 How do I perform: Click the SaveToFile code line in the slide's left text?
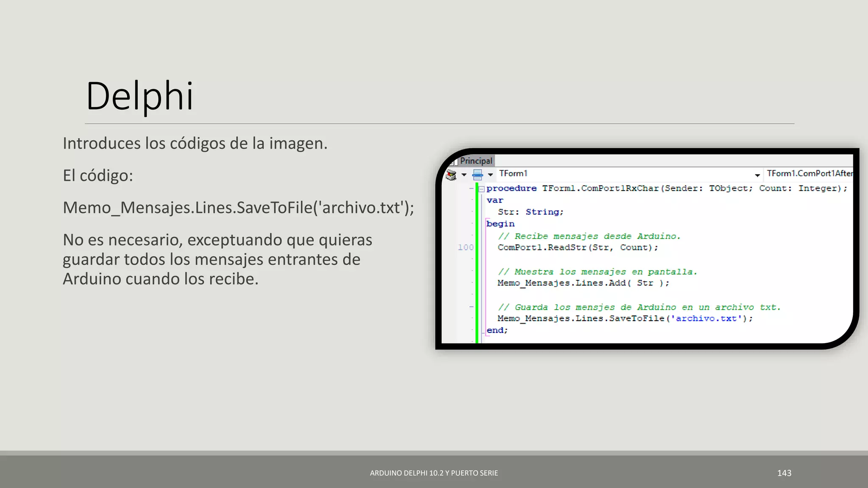pos(239,208)
